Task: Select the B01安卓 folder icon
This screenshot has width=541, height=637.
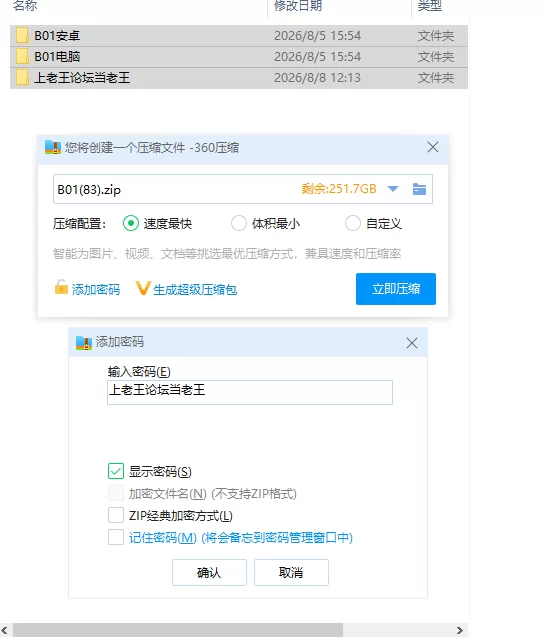Action: (x=22, y=36)
